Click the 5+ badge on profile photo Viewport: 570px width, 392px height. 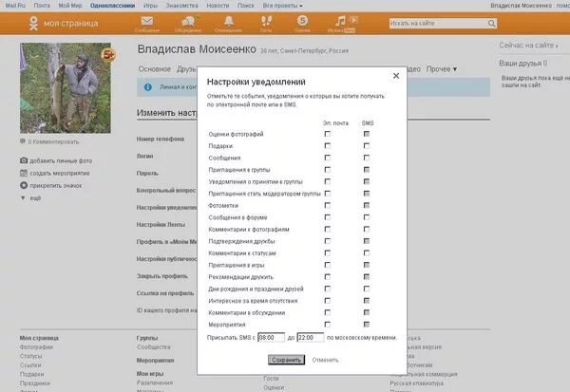click(x=108, y=55)
